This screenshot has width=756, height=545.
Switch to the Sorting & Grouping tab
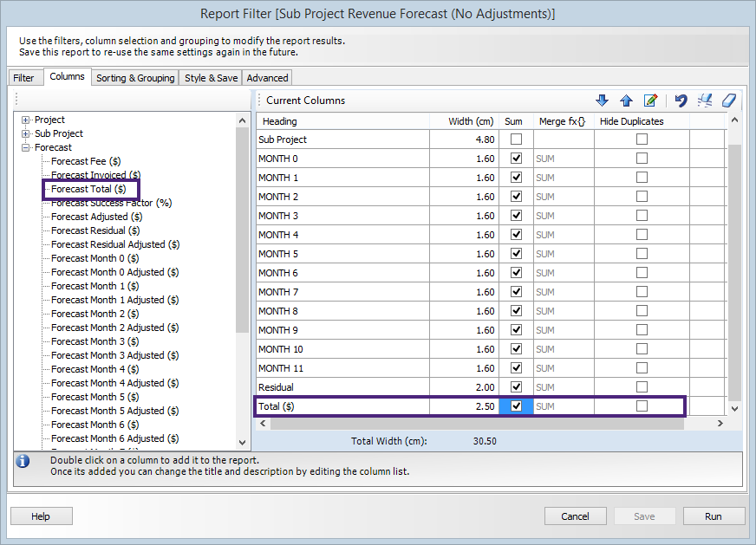pyautogui.click(x=135, y=78)
